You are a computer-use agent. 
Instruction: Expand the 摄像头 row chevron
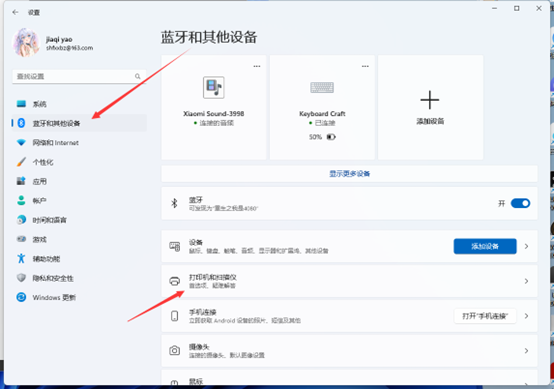(526, 350)
